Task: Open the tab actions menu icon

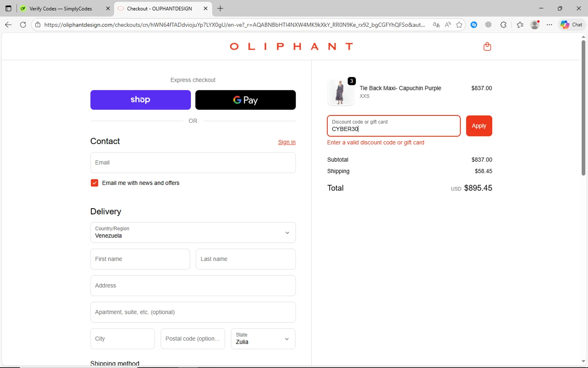Action: [8, 8]
